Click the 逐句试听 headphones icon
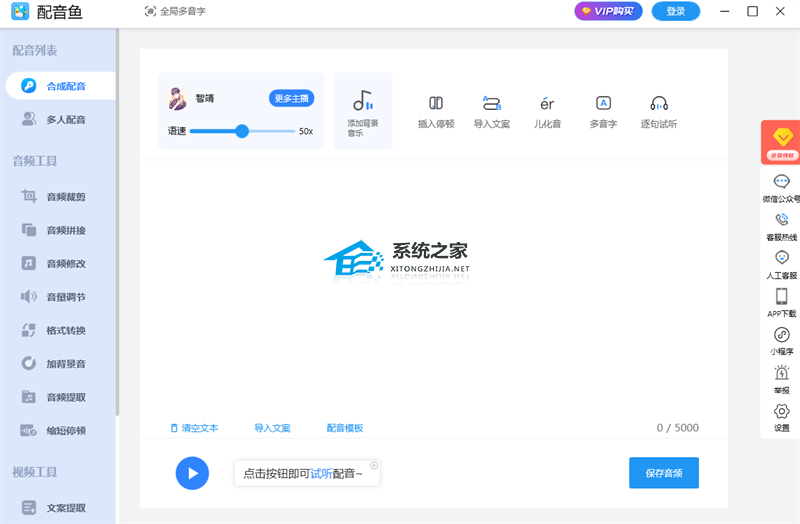800x524 pixels. click(x=659, y=103)
